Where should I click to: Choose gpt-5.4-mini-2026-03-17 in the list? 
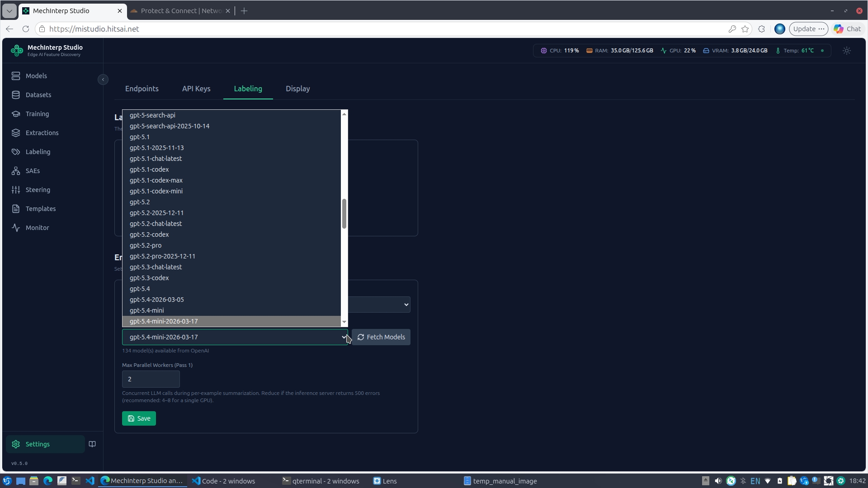231,321
